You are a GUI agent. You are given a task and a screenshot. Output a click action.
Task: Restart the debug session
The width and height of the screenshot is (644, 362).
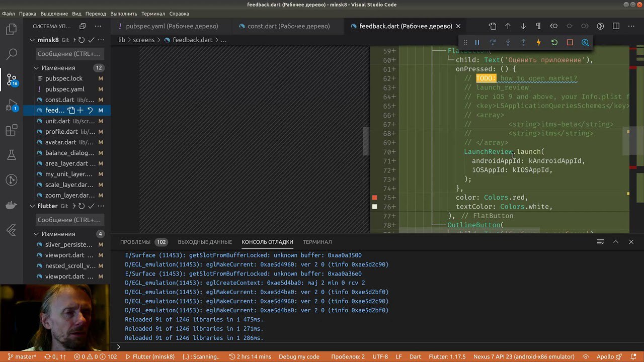click(554, 43)
